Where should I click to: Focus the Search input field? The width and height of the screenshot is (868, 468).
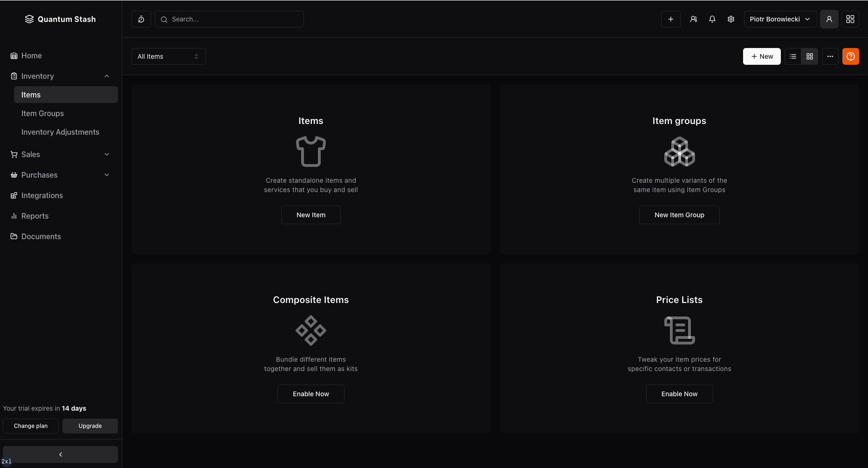(229, 19)
